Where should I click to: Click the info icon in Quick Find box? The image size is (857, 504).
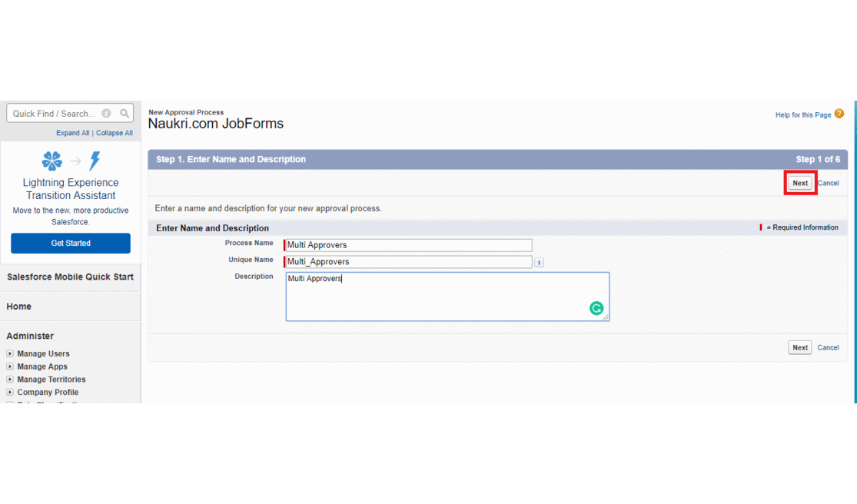click(107, 114)
